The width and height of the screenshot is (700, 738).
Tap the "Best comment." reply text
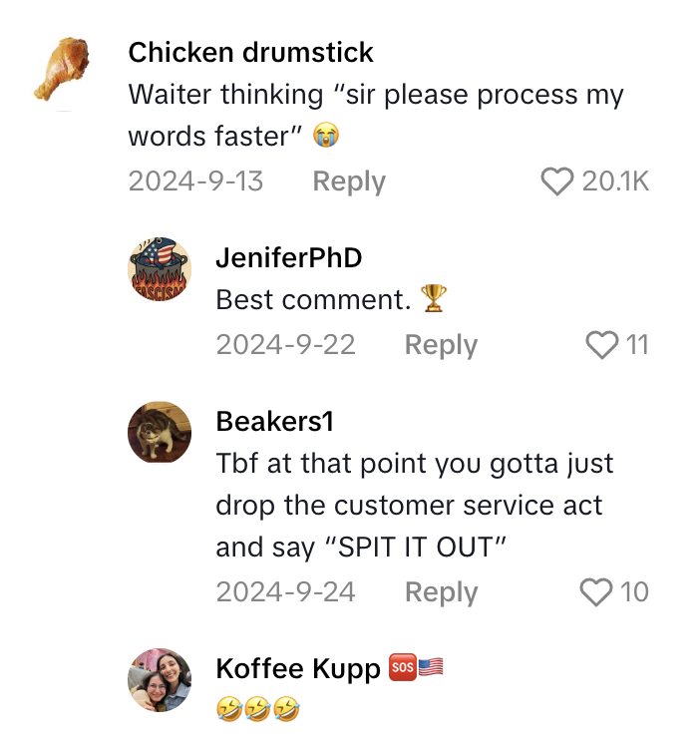[313, 299]
